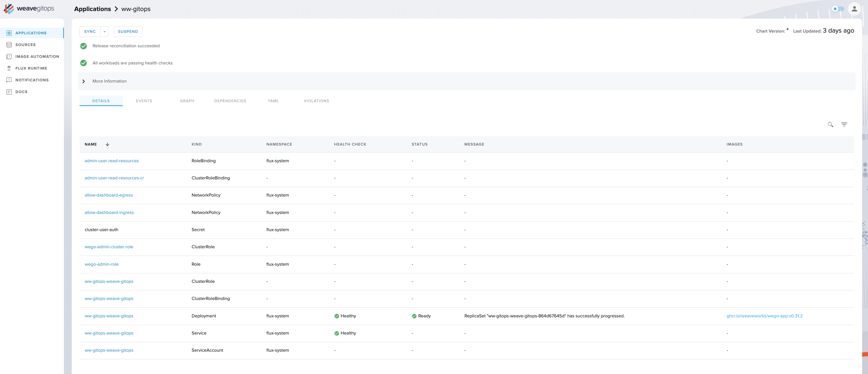
Task: Sort table by Name column arrow
Action: tap(108, 144)
